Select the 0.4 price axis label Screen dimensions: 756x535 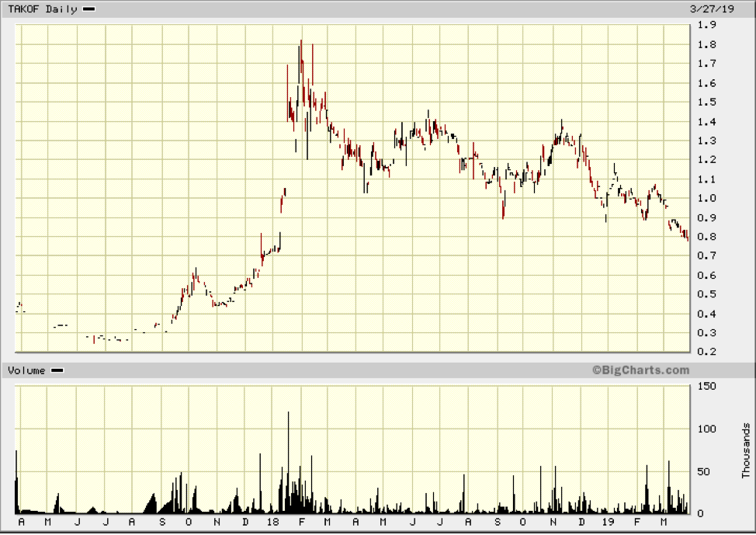click(x=707, y=314)
